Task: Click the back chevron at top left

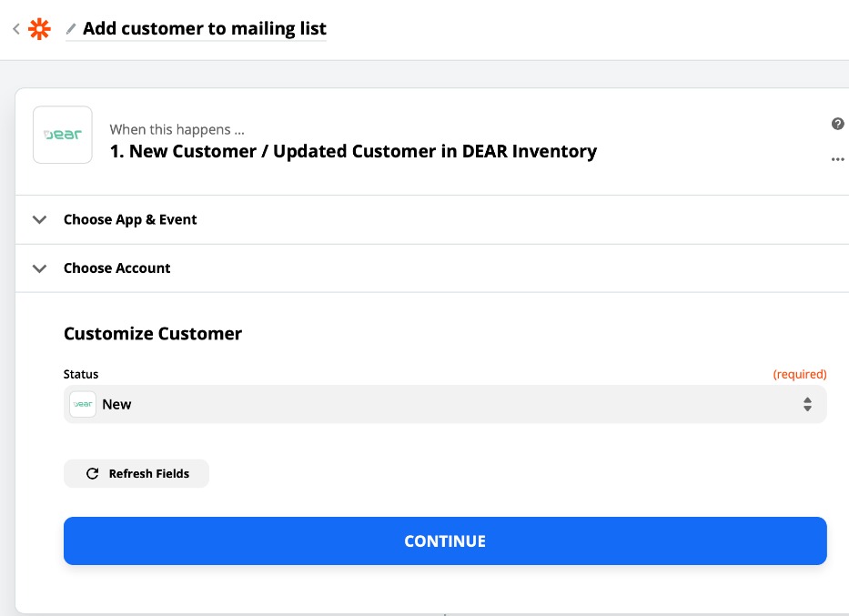Action: (16, 29)
